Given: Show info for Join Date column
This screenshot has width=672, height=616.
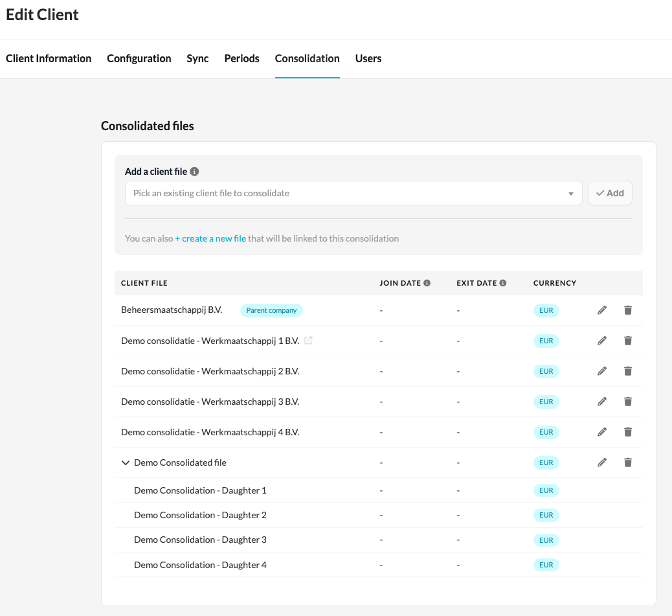Looking at the screenshot, I should coord(427,283).
